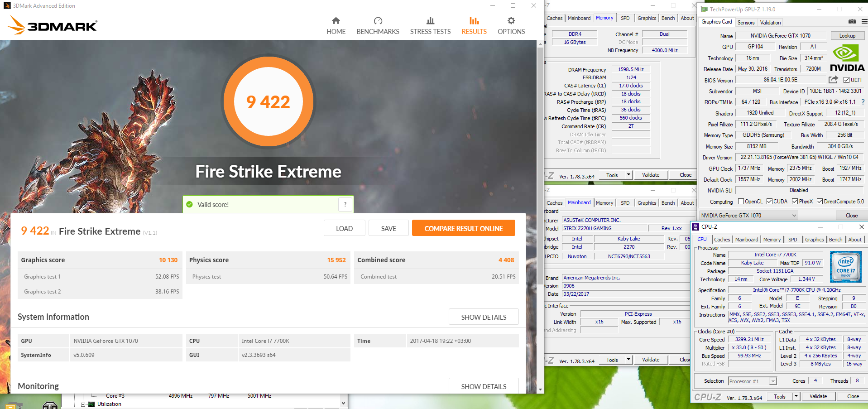Open the Processor #1 Selection dropdown in CPU-Z
868x409 pixels.
(752, 381)
